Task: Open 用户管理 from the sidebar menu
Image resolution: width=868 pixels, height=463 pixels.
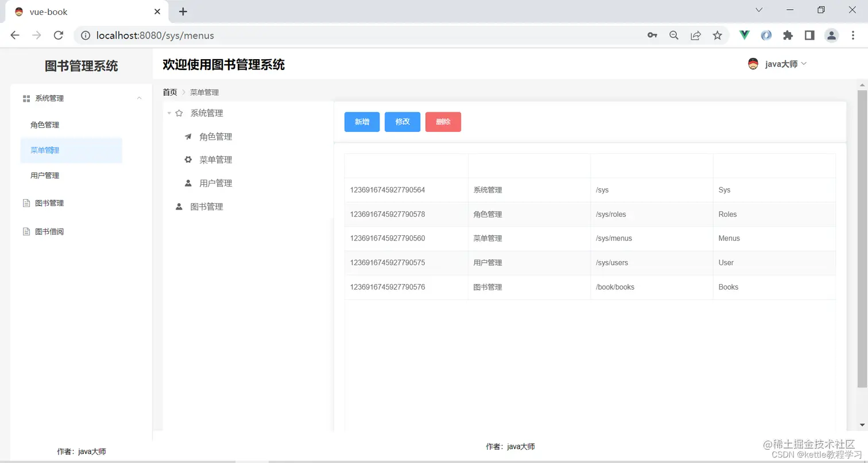Action: click(44, 175)
